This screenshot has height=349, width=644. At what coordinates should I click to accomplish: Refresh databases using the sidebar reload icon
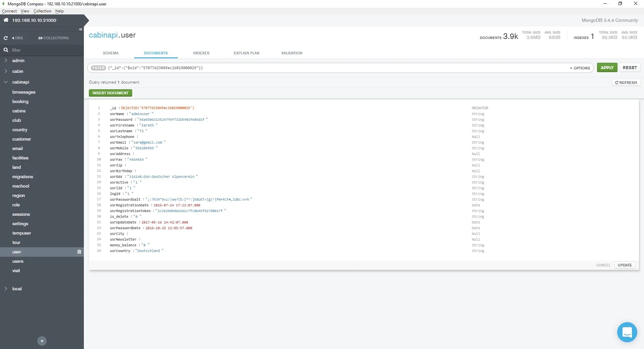(6, 38)
